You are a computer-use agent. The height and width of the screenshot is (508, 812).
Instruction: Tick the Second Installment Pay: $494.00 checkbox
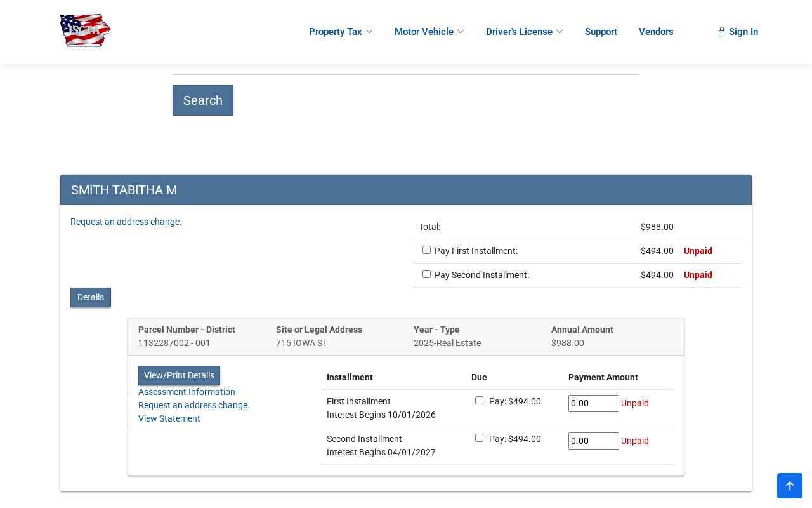(x=479, y=438)
